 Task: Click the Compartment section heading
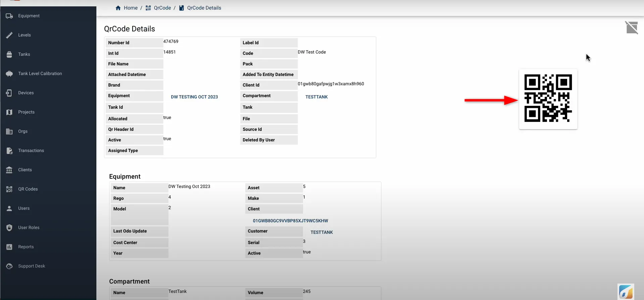click(x=129, y=281)
